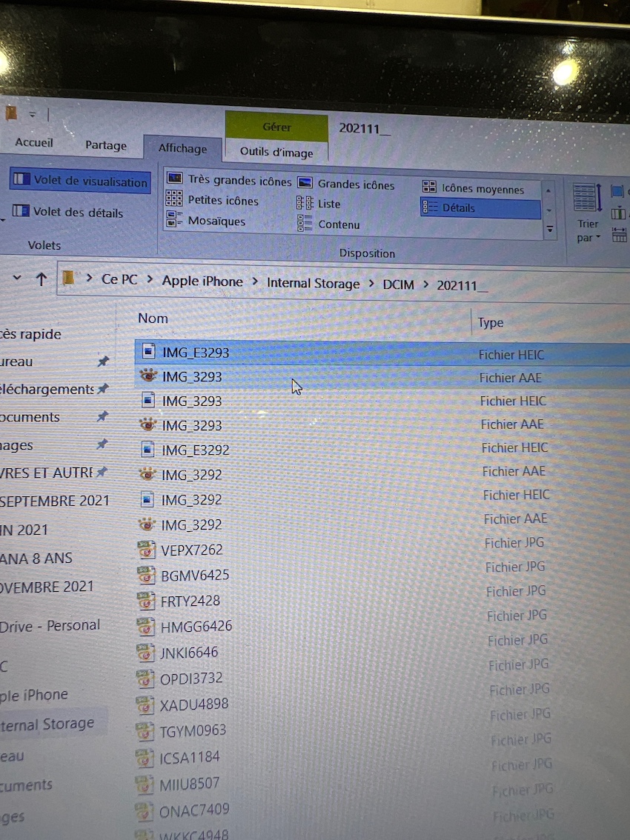
Task: Open NOVEMBRE 2021 quick access folder
Action: click(47, 587)
